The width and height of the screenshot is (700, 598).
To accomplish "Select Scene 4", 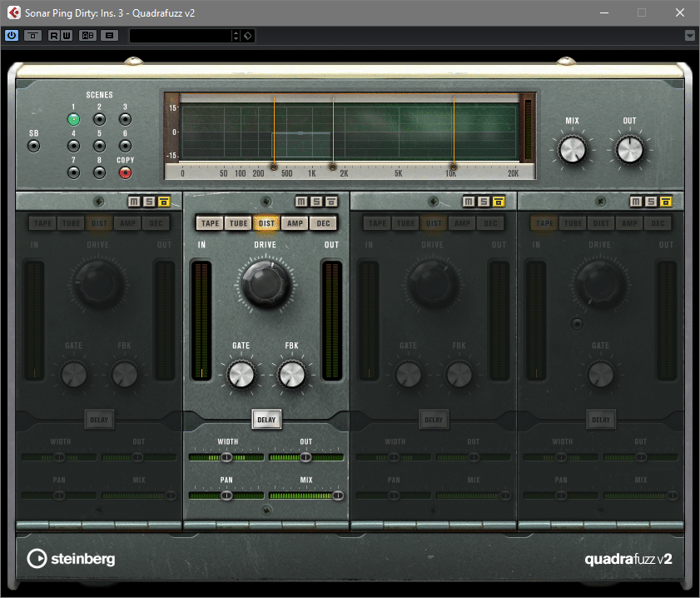I will point(73,146).
